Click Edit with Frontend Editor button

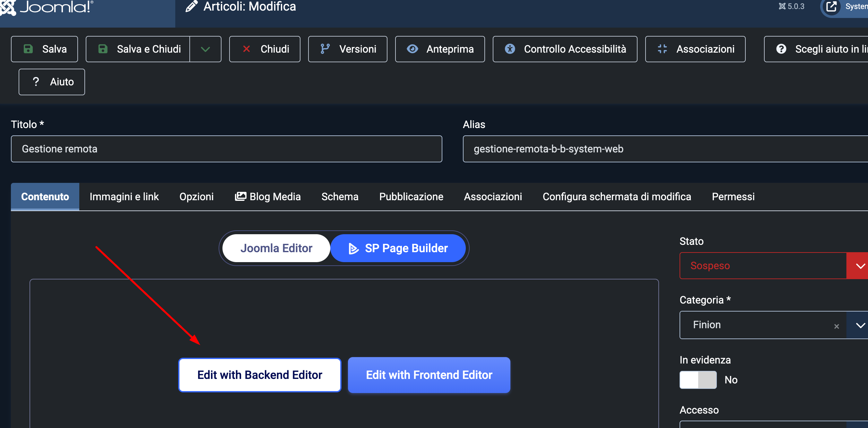click(429, 375)
